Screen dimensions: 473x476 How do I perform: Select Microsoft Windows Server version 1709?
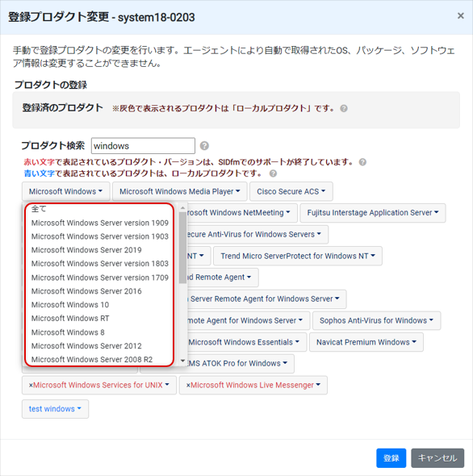pyautogui.click(x=99, y=278)
